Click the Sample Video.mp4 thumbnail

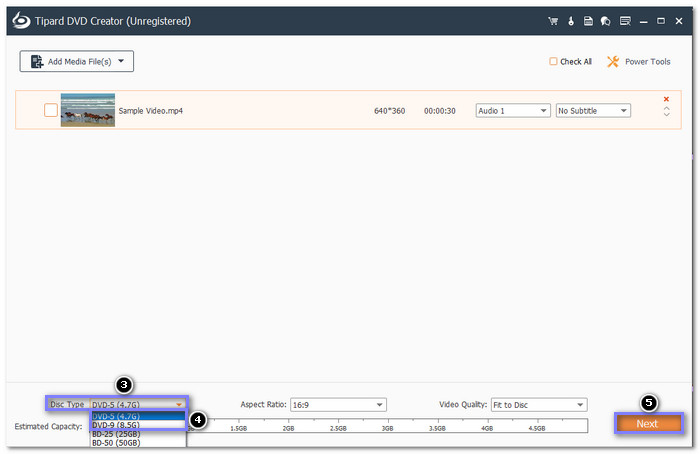coord(88,110)
